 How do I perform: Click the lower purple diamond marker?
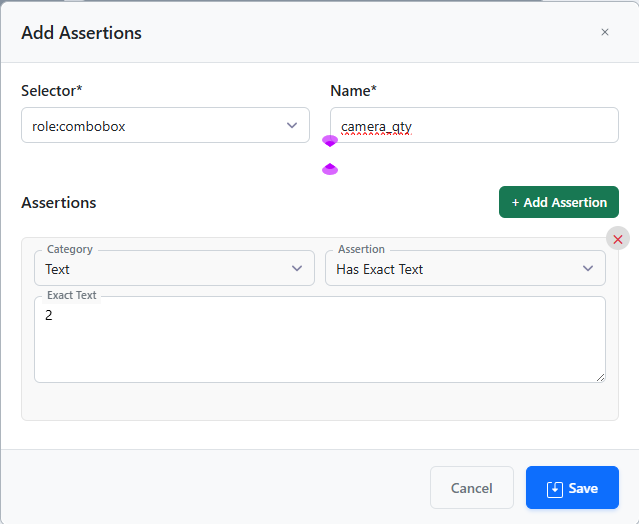(330, 169)
